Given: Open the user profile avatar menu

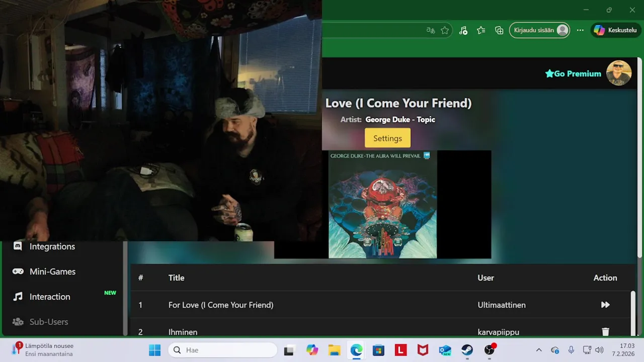Looking at the screenshot, I should 619,73.
